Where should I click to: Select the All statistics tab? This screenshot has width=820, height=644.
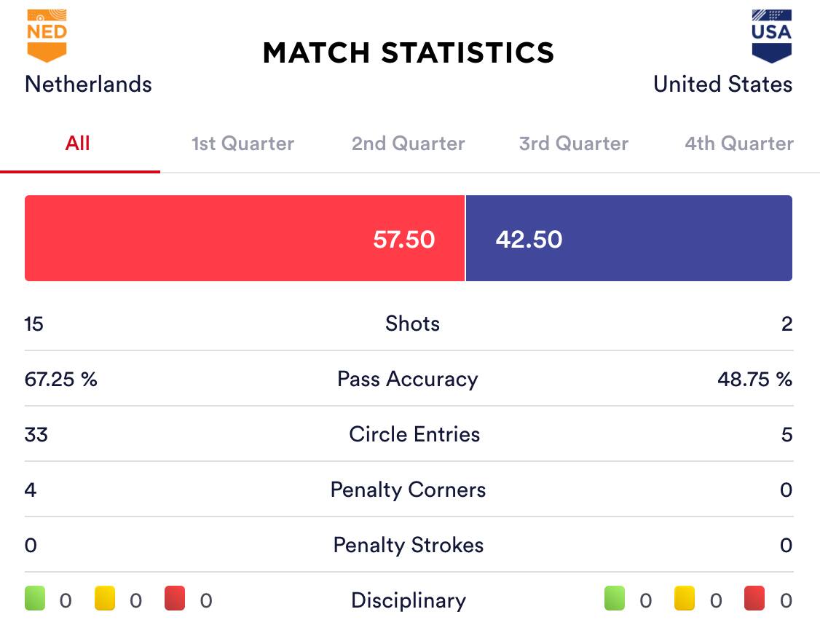(x=78, y=144)
